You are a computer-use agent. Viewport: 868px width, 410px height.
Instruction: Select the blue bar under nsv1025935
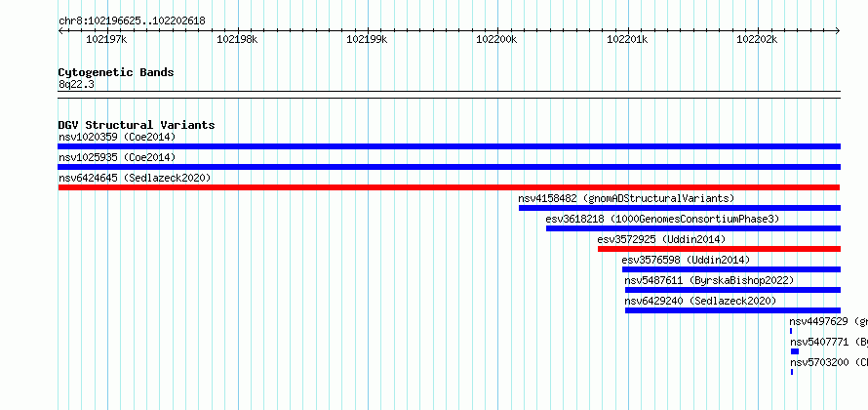click(450, 167)
